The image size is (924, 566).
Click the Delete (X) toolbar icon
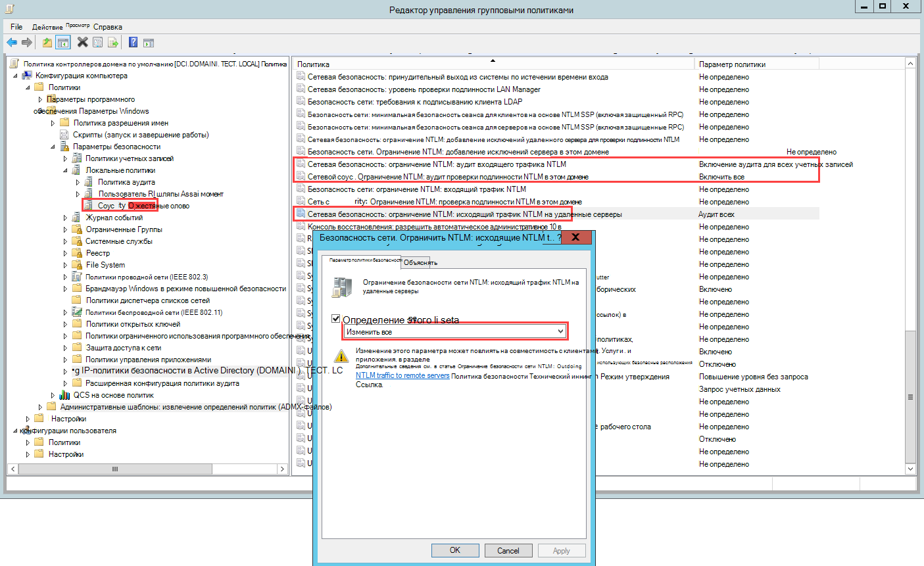[x=83, y=42]
